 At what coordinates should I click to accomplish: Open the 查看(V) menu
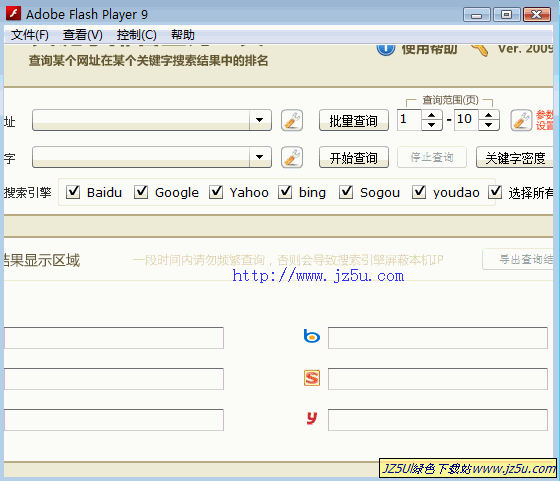pyautogui.click(x=82, y=35)
